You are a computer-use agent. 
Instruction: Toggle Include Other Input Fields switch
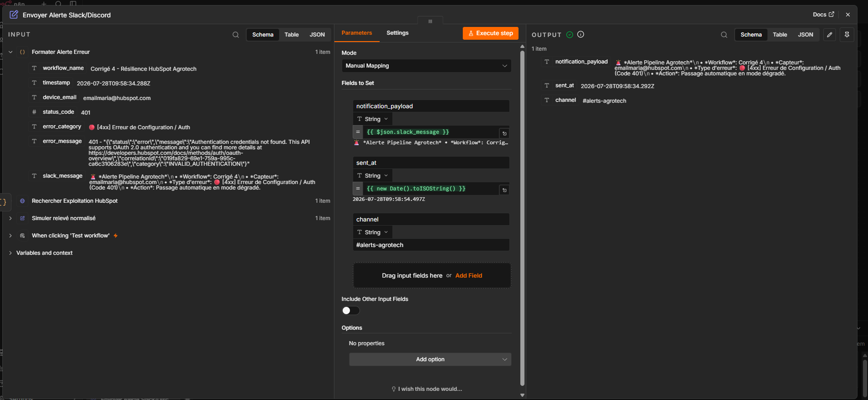click(351, 311)
